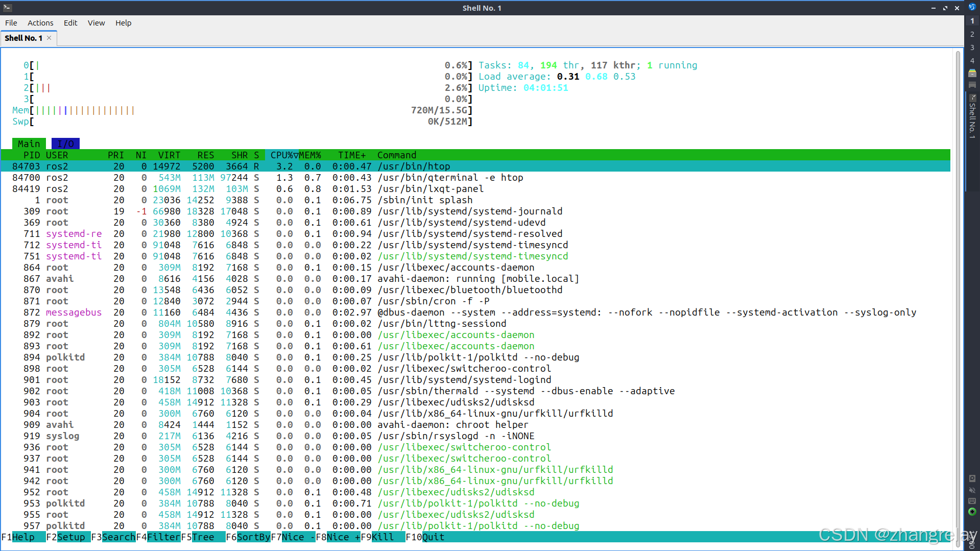Sort by PID column header
The width and height of the screenshot is (980, 551).
[x=32, y=155]
